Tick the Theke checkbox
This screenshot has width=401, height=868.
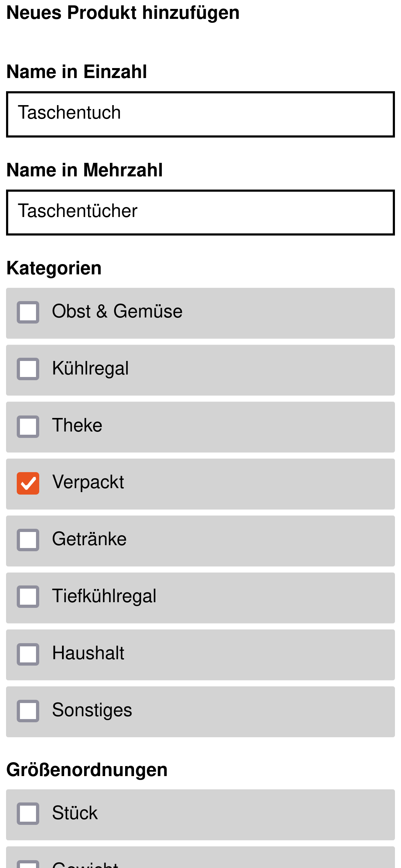click(x=28, y=426)
